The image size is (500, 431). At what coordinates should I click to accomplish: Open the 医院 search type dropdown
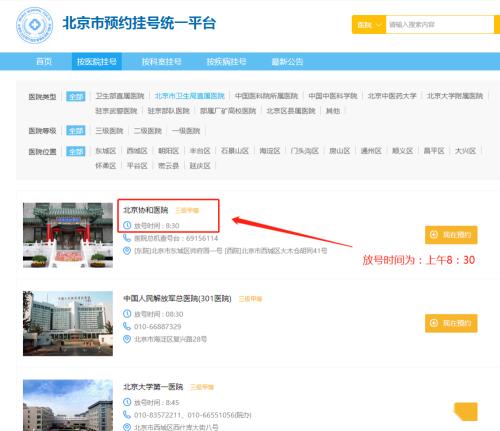pos(369,25)
